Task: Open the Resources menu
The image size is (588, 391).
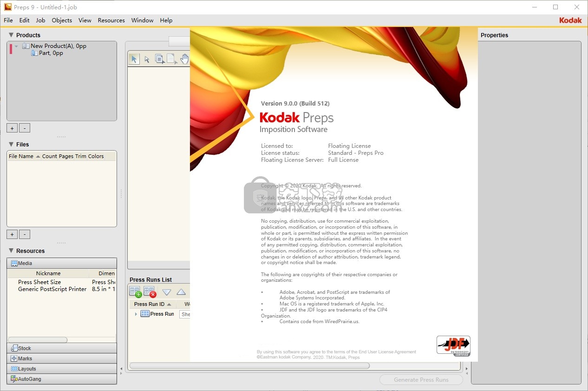Action: [x=111, y=20]
